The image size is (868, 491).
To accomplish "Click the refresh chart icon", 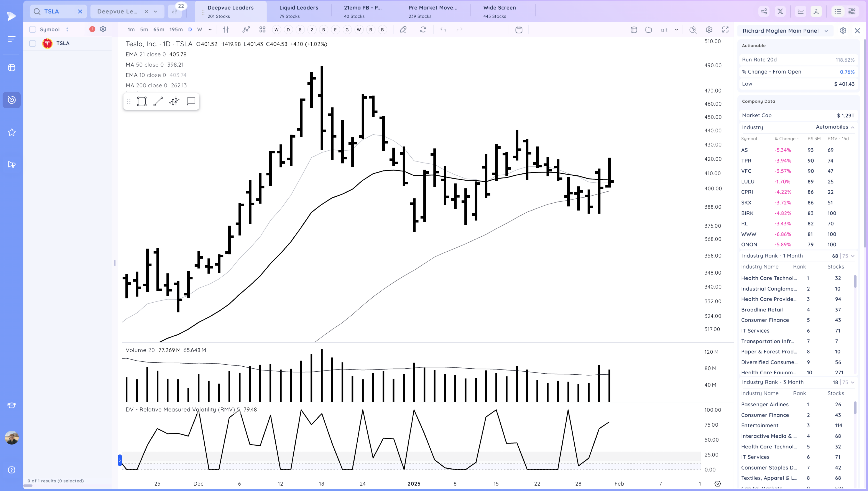I will [423, 30].
